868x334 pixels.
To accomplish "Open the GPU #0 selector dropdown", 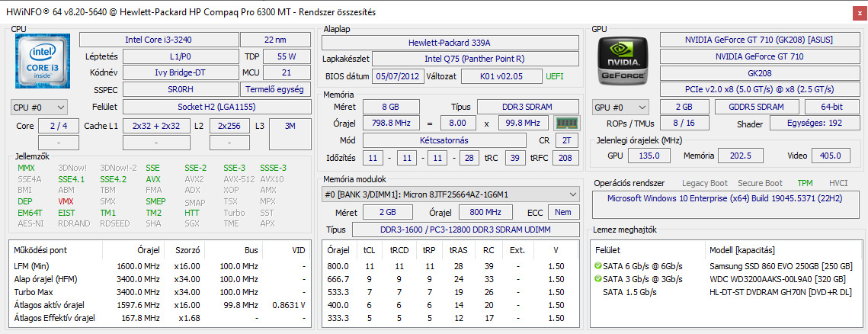I will click(620, 107).
